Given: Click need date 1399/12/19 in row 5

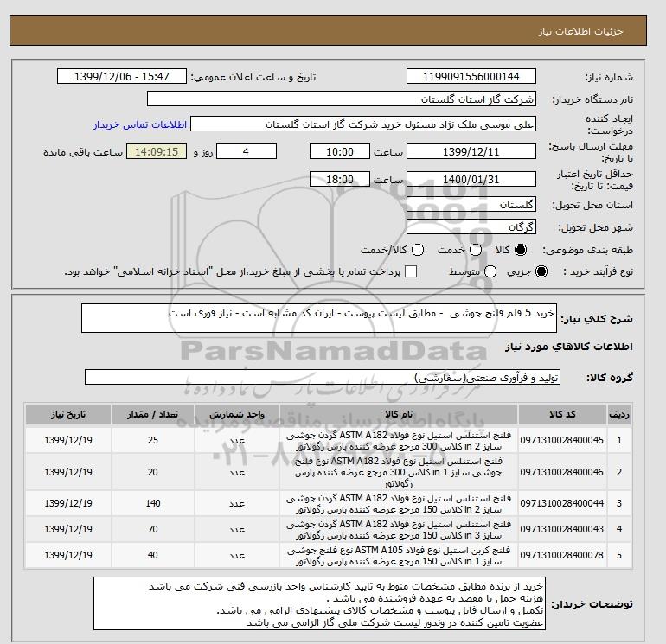Looking at the screenshot, I should pyautogui.click(x=68, y=555).
